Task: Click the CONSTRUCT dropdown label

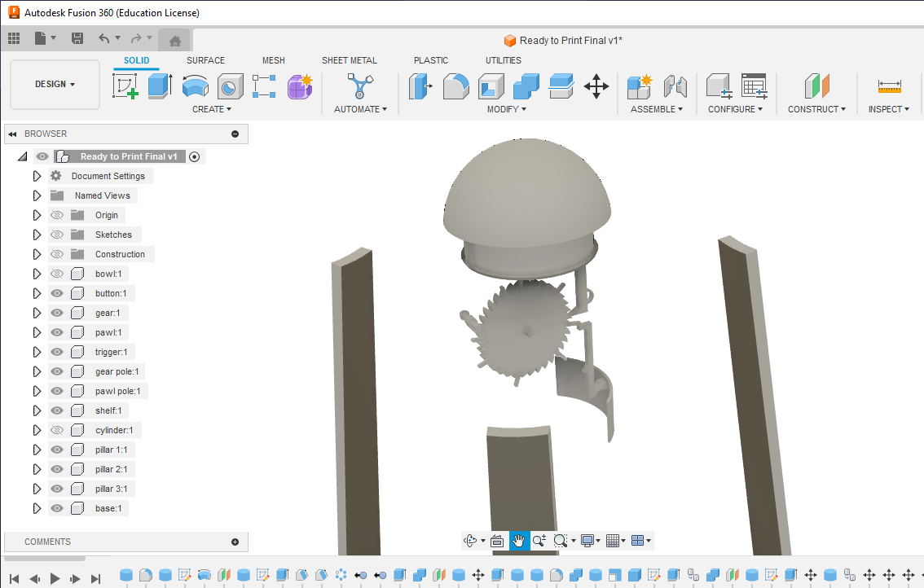Action: coord(816,109)
